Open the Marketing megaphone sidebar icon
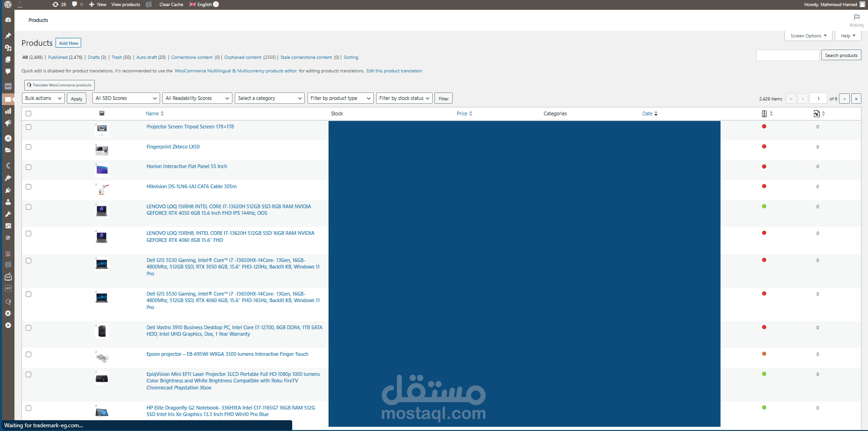Screen dimensions: 868x431 (8, 123)
